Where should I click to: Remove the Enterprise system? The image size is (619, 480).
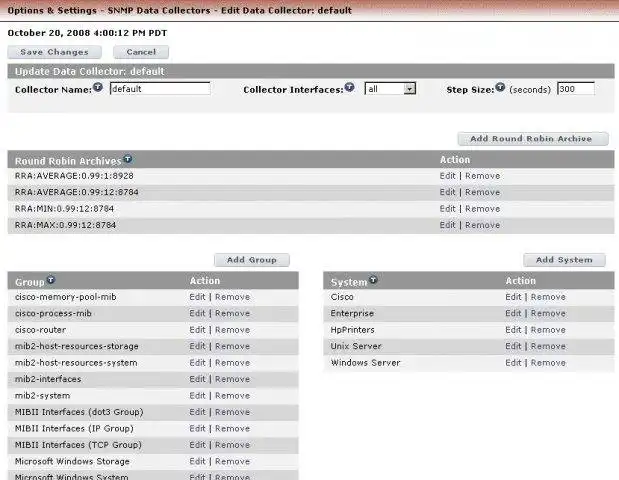(x=548, y=313)
